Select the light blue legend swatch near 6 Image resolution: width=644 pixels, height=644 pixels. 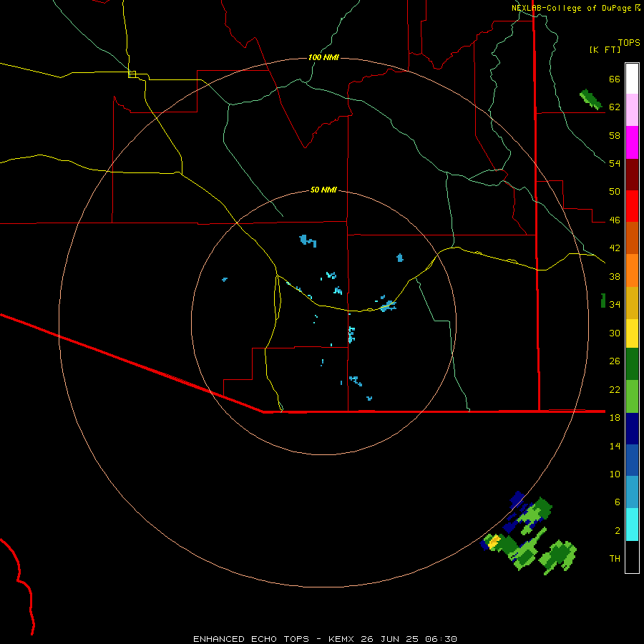[632, 492]
